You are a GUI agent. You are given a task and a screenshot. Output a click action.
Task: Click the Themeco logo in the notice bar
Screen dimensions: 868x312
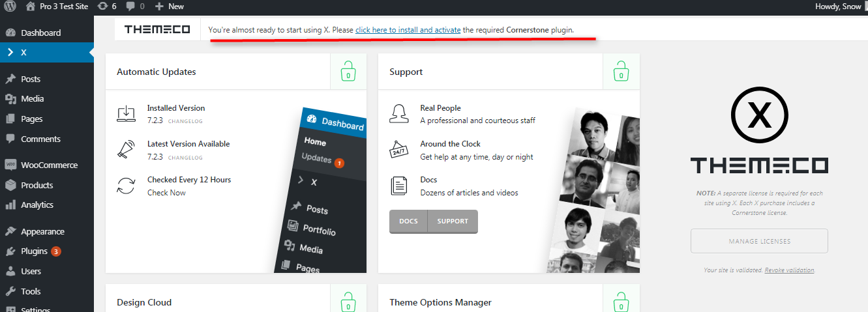tap(157, 29)
